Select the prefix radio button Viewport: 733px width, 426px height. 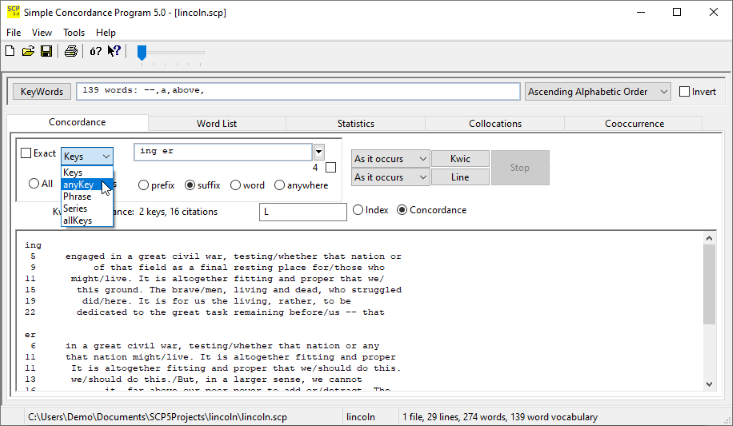(144, 185)
